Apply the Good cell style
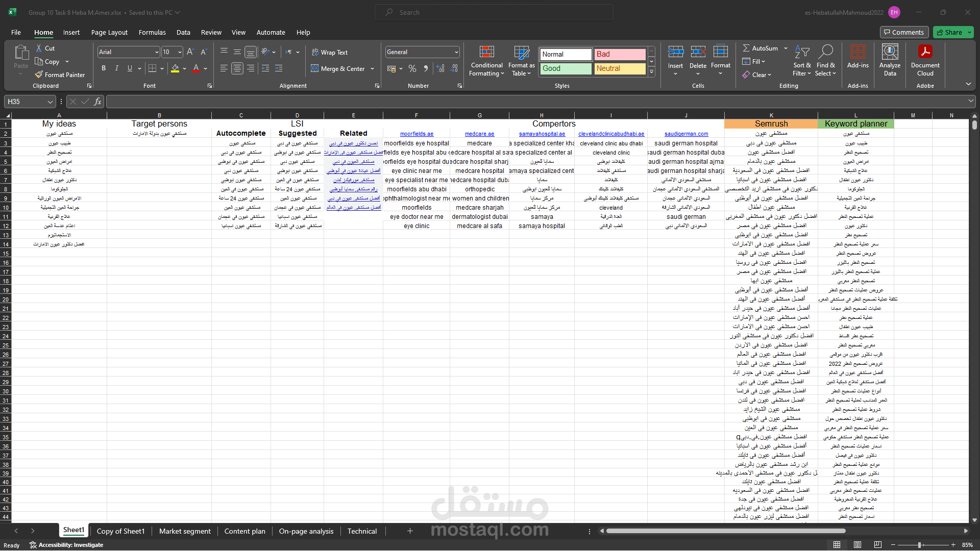980x551 pixels. 566,68
